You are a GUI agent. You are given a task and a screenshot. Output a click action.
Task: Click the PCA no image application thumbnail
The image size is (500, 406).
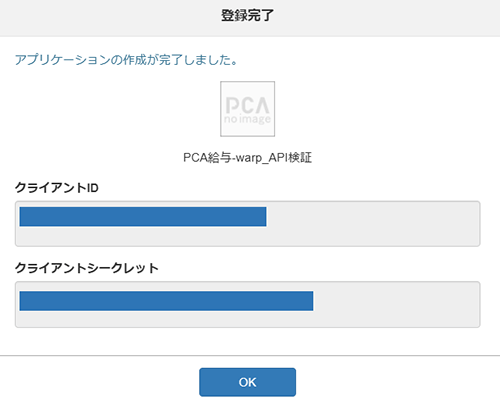coord(247,109)
